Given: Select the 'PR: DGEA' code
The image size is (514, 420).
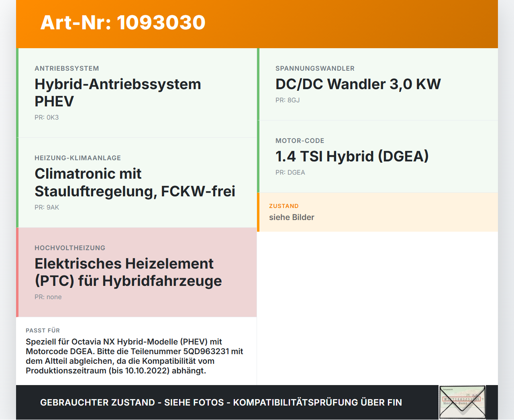Looking at the screenshot, I should pos(290,173).
